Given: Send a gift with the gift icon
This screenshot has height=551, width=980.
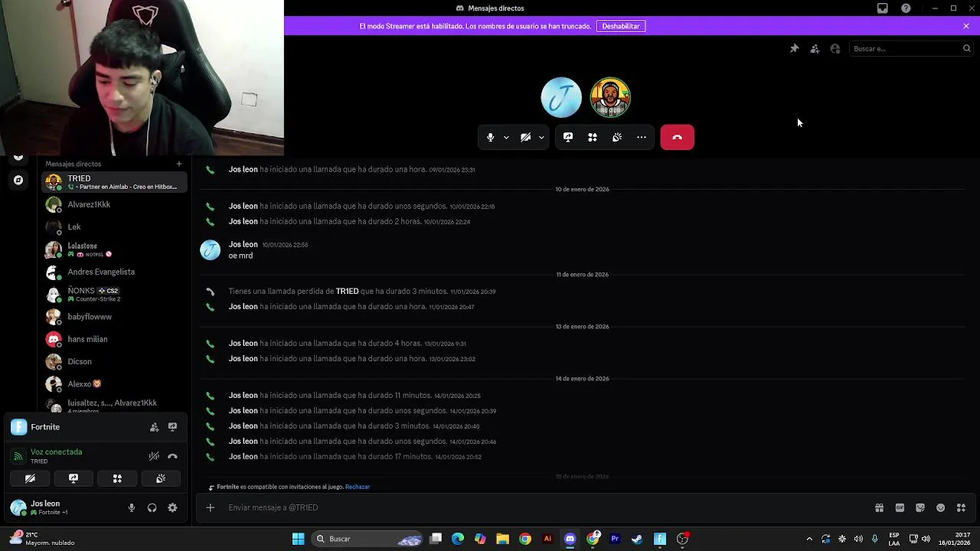Looking at the screenshot, I should pyautogui.click(x=879, y=507).
